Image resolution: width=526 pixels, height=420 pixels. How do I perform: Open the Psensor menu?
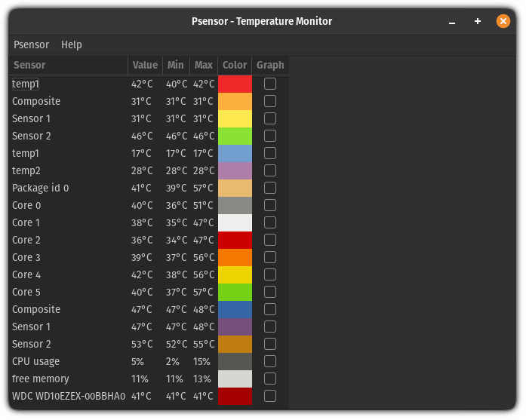point(31,44)
